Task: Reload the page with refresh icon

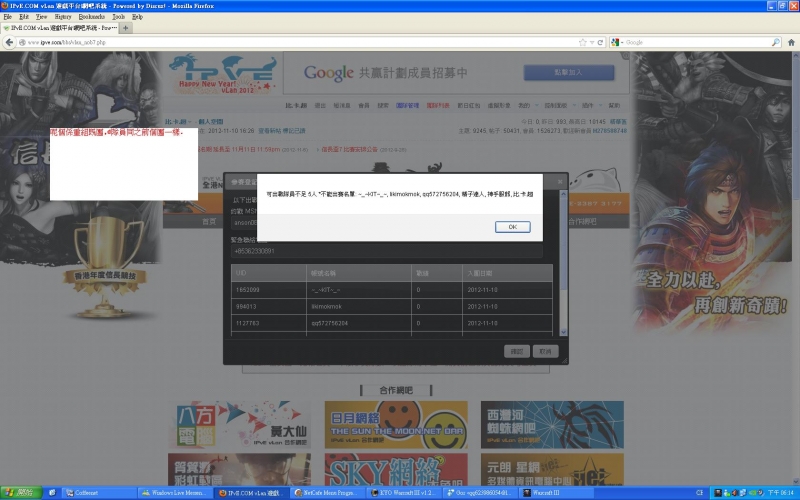Action: (x=601, y=42)
